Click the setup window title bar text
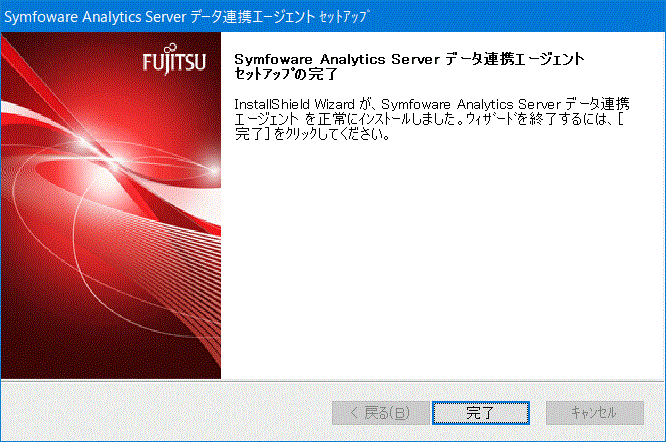666x442 pixels. (x=187, y=17)
